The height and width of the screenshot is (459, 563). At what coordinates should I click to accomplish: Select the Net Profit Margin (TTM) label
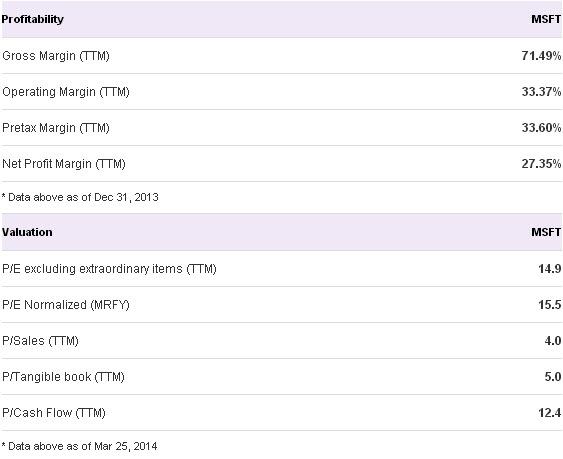tap(64, 164)
